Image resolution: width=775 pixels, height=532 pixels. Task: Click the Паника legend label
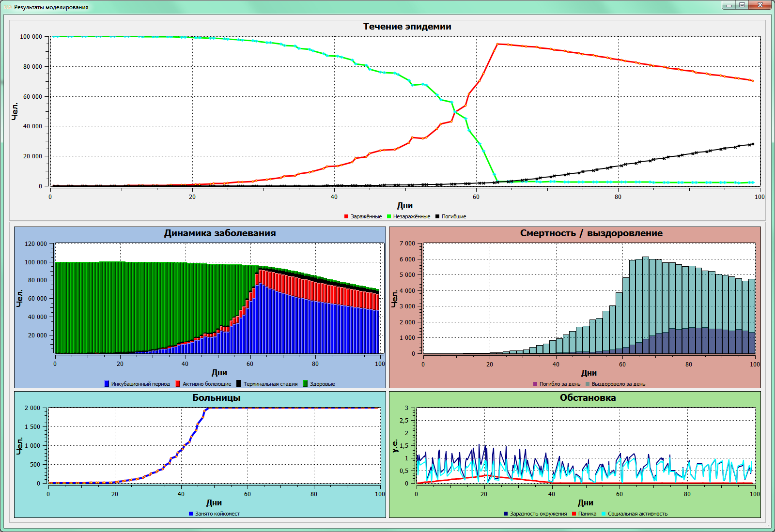click(587, 514)
